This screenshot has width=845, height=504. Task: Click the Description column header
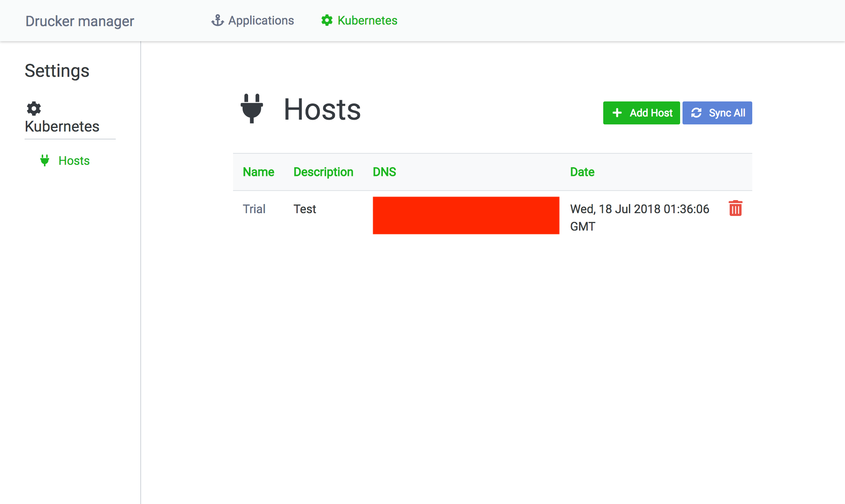(x=323, y=172)
